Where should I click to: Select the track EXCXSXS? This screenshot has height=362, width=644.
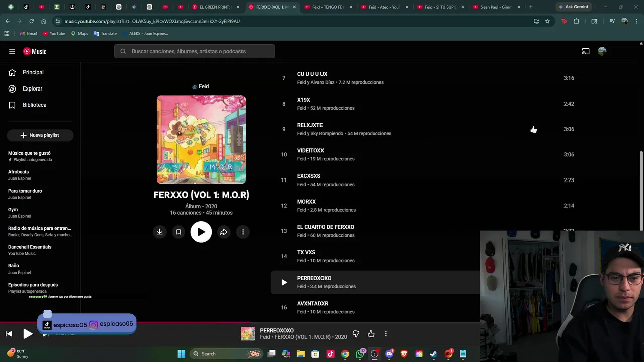click(309, 176)
